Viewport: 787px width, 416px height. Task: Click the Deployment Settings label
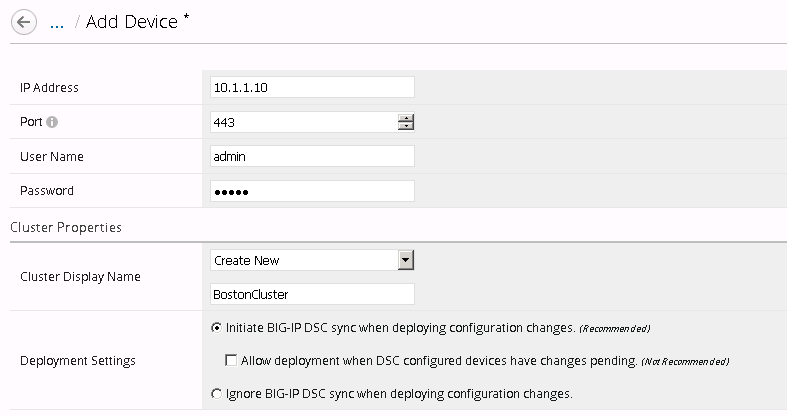click(78, 361)
